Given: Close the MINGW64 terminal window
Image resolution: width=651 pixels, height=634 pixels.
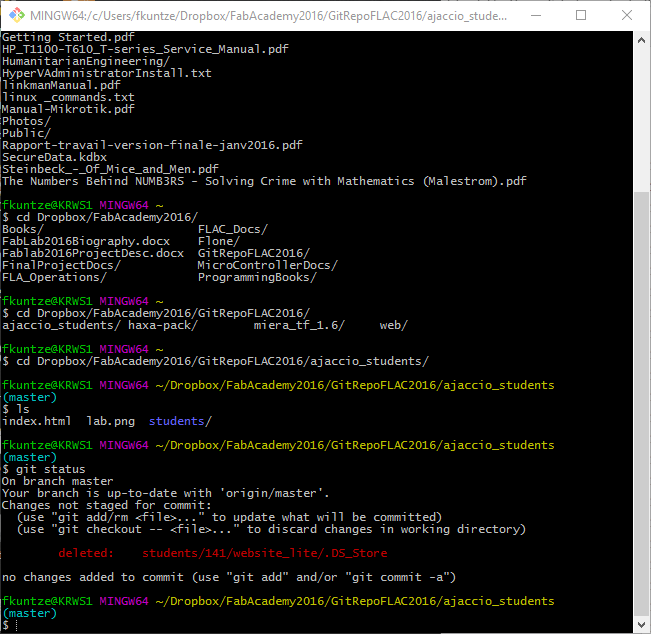Looking at the screenshot, I should pyautogui.click(x=627, y=15).
